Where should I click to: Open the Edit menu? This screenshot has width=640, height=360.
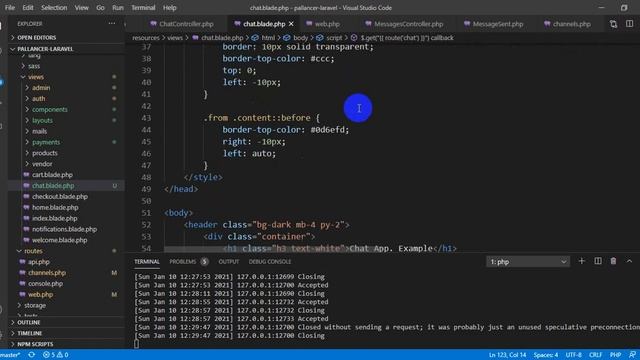[x=28, y=8]
